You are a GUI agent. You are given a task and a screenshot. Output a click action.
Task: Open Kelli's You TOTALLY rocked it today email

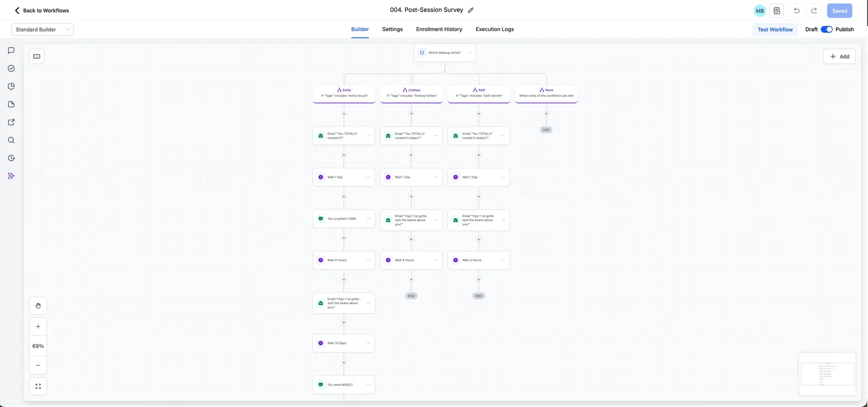479,135
